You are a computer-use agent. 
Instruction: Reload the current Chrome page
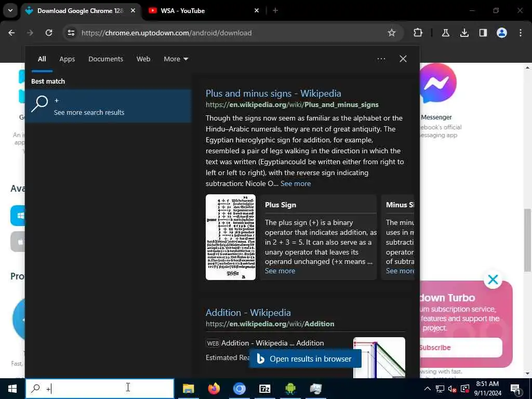pos(49,33)
